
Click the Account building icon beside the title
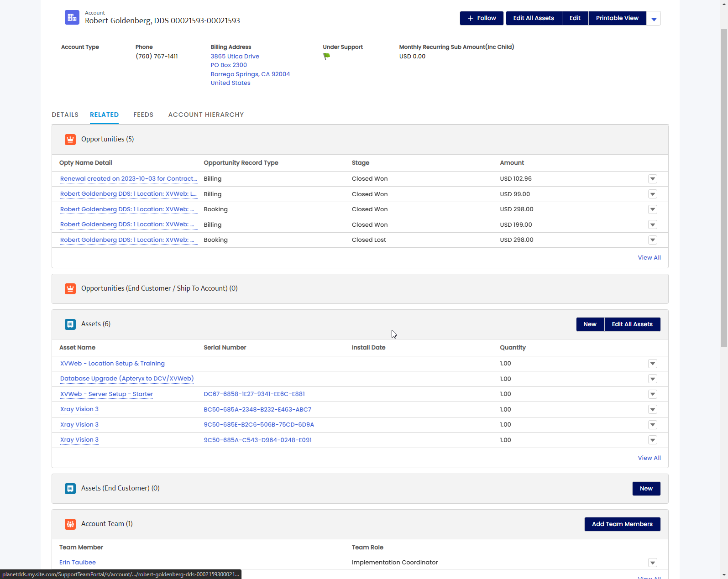coord(72,17)
